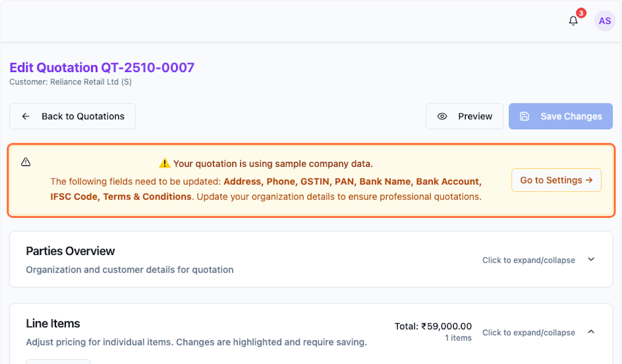Screen dimensions: 622x364
Task: Click the Parties Overview section title
Action: (70, 251)
